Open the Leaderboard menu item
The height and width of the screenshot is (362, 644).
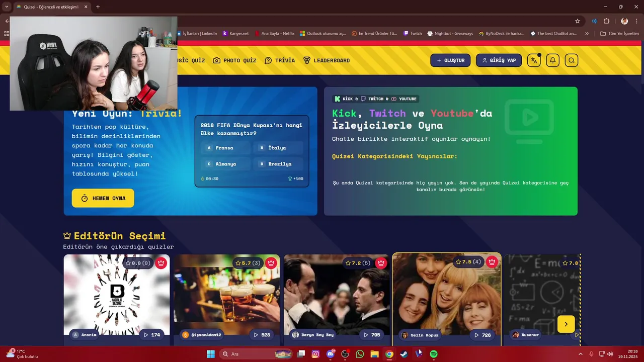click(x=327, y=60)
